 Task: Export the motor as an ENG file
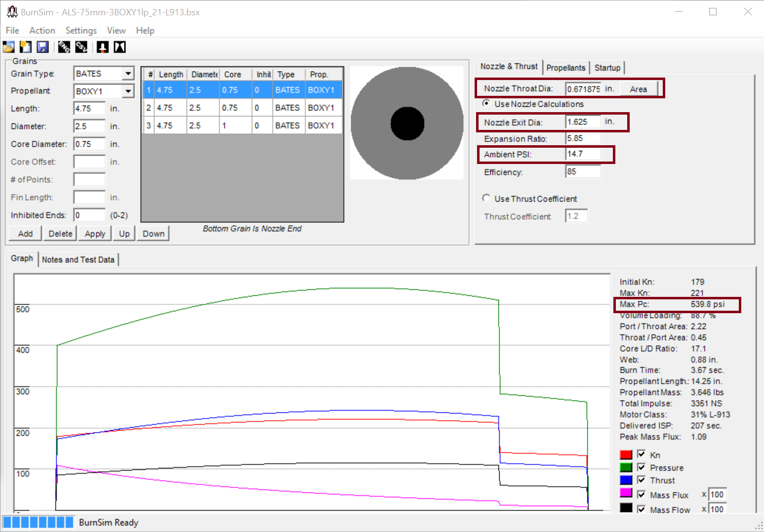[x=64, y=47]
